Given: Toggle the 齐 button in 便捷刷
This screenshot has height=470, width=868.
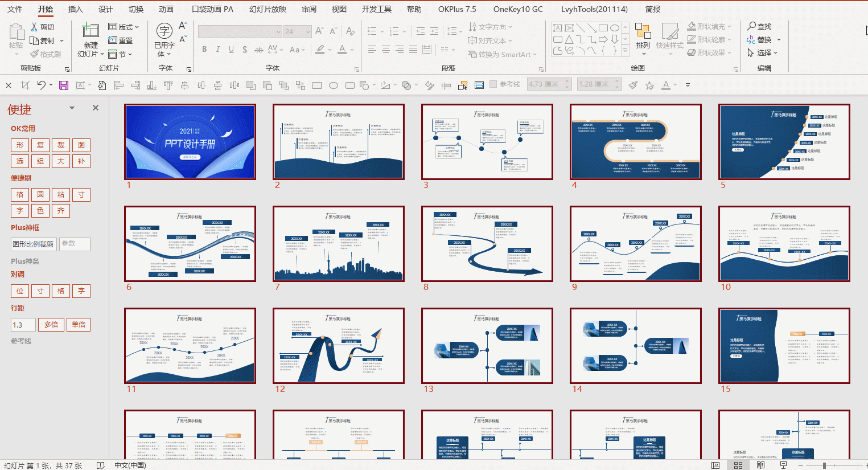Looking at the screenshot, I should coord(61,211).
